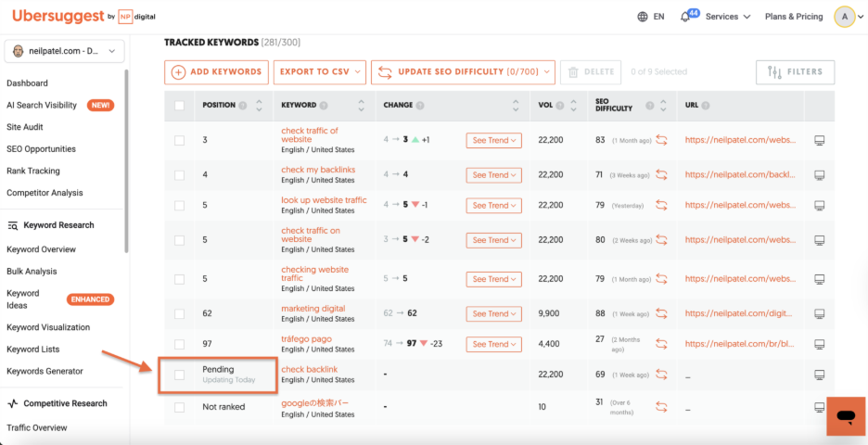The width and height of the screenshot is (868, 445).
Task: Select checkbox for look up website traffic
Action: (x=179, y=205)
